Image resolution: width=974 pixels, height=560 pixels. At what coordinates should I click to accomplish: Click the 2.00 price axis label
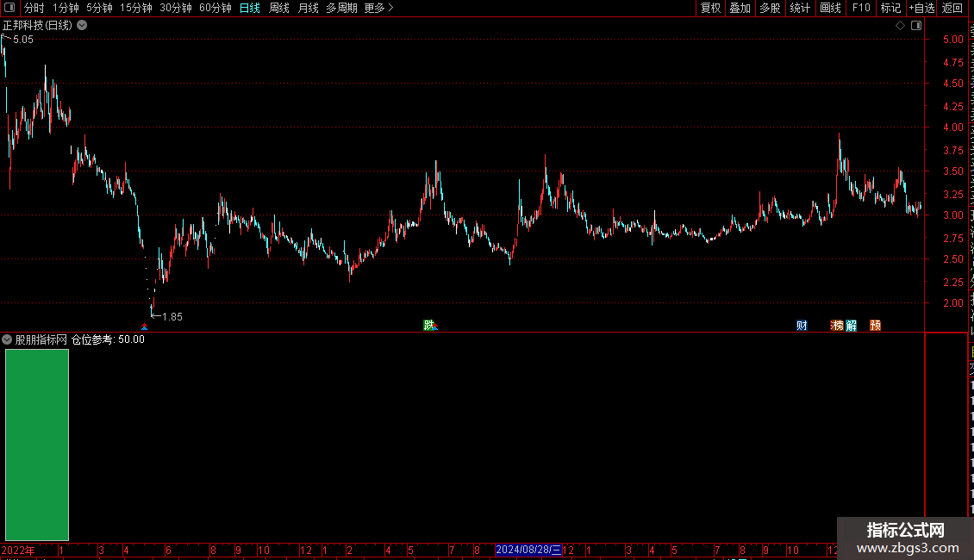pyautogui.click(x=952, y=303)
